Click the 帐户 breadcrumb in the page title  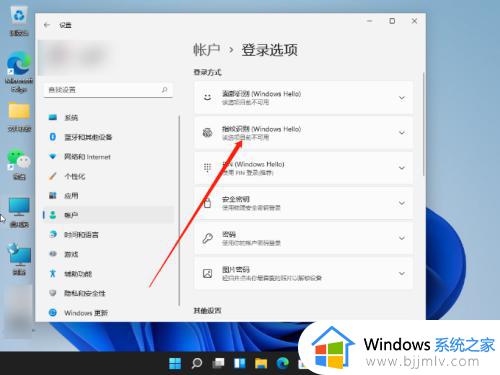pos(207,50)
